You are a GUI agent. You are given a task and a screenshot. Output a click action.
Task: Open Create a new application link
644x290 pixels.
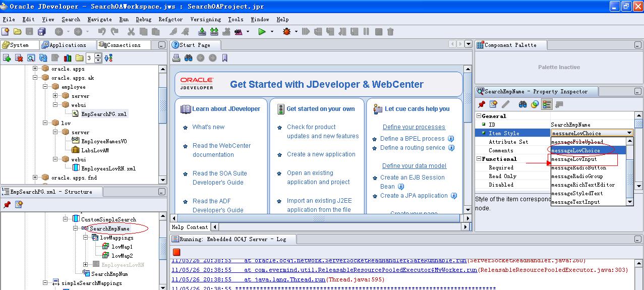coord(321,154)
